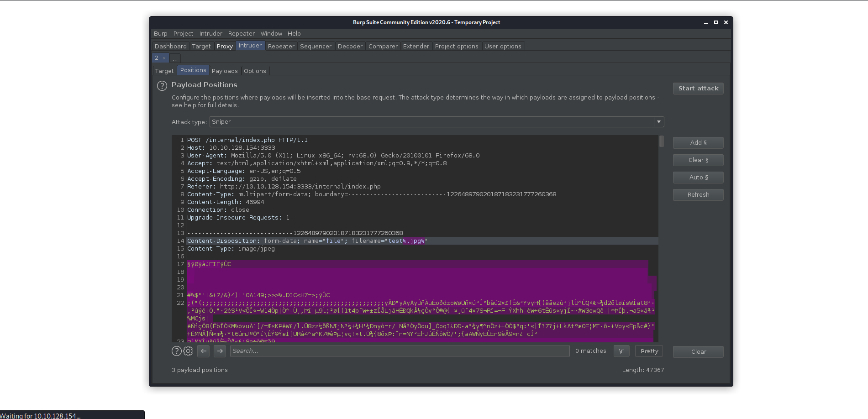Switch to the Repeater tool tab
Viewport: 868px width, 419px height.
(281, 46)
